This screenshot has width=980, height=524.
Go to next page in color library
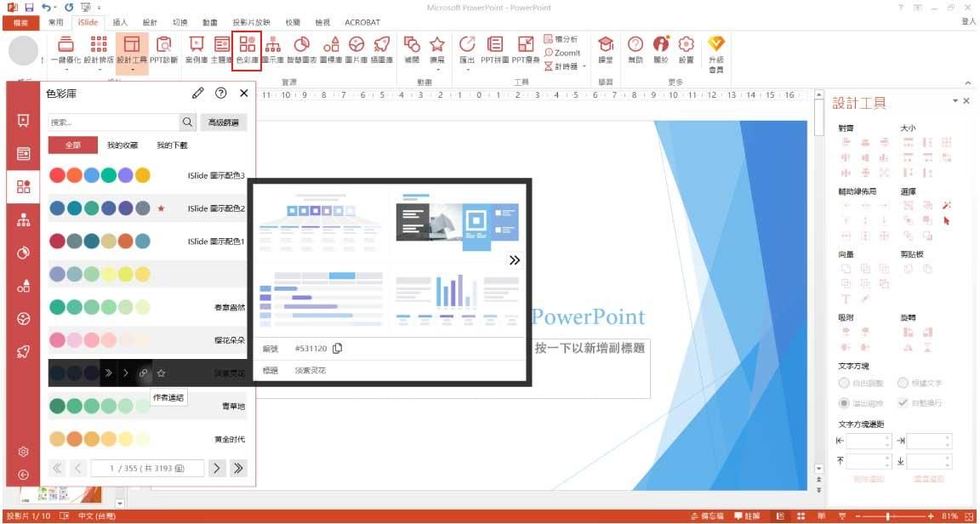pos(217,468)
